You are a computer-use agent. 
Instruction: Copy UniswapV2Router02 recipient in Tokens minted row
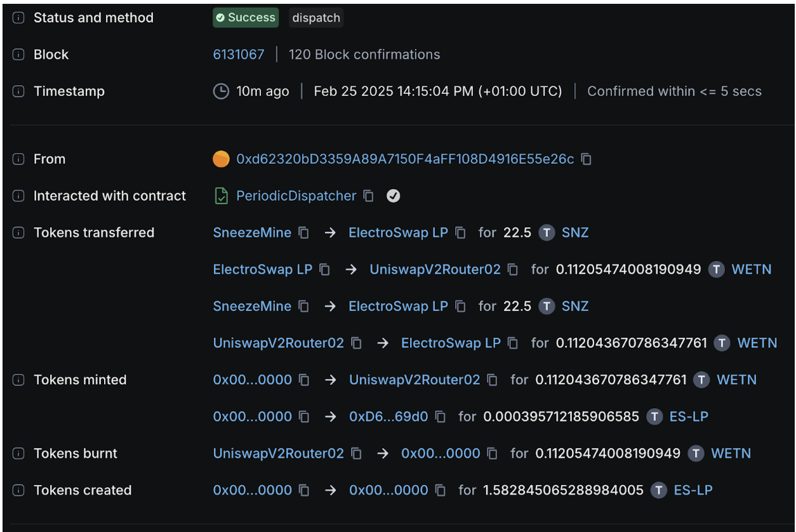492,380
